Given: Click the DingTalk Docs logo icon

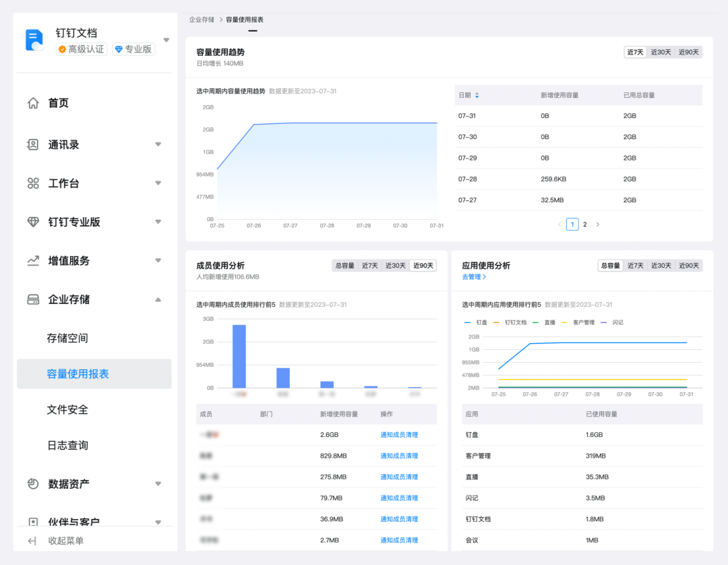Looking at the screenshot, I should (34, 40).
